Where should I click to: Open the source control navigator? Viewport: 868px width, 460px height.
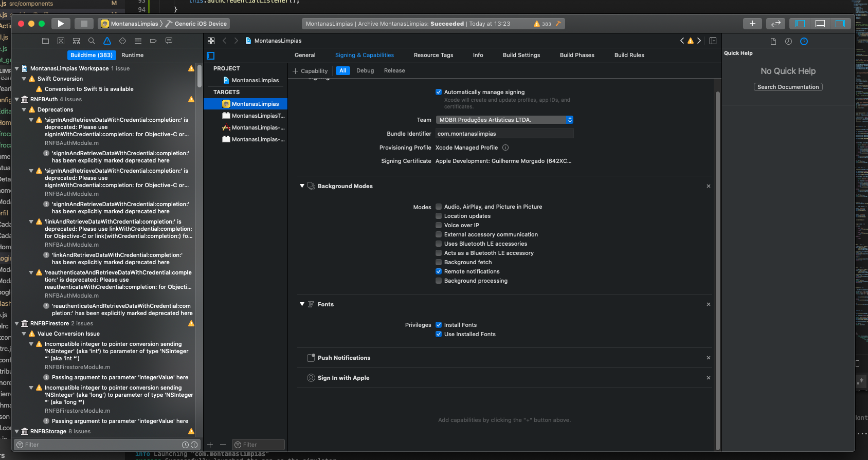(61, 41)
